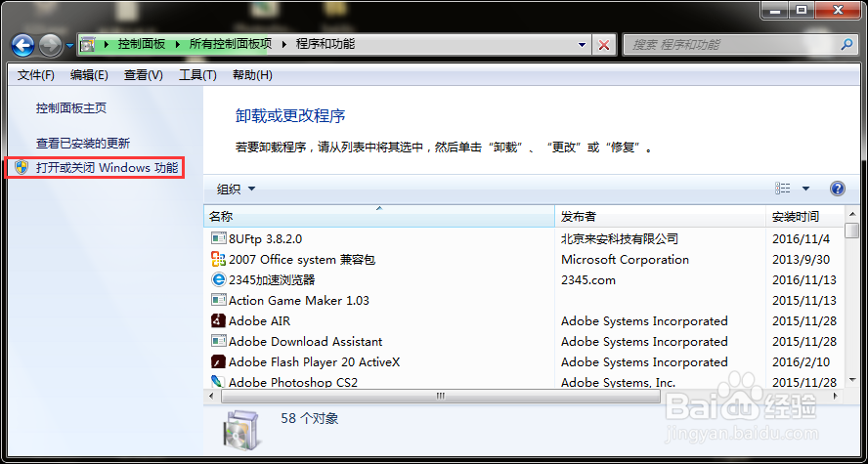Sort by the 名称 column header
Screen dimensions: 868x464
(379, 216)
